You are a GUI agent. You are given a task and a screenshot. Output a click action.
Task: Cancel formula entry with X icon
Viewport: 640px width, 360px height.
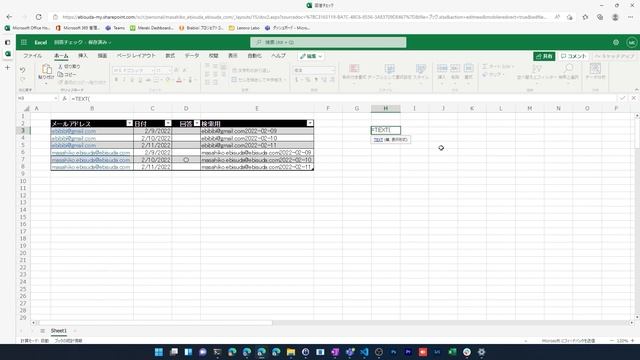pyautogui.click(x=633, y=98)
